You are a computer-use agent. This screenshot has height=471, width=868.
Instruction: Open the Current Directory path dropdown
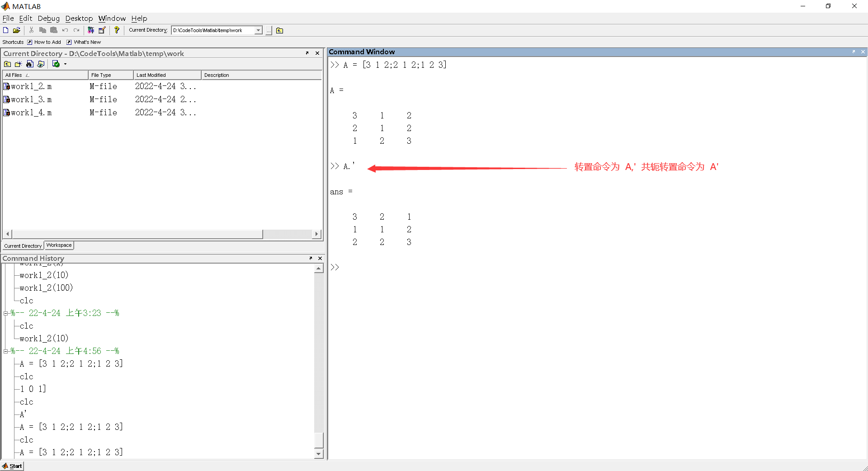(258, 30)
